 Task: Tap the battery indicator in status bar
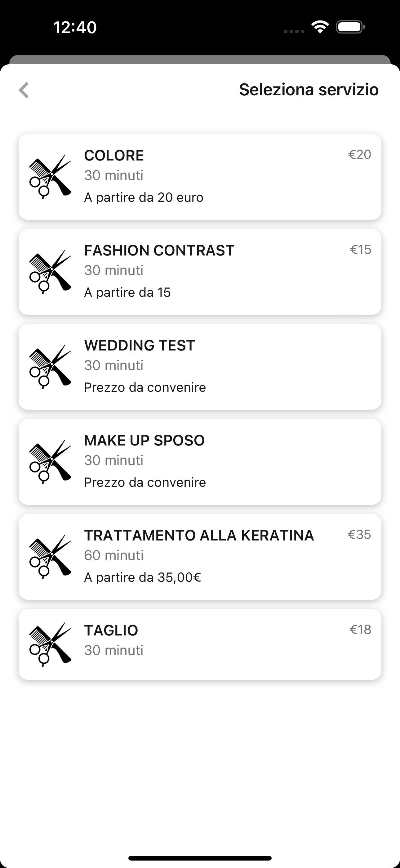tap(350, 27)
